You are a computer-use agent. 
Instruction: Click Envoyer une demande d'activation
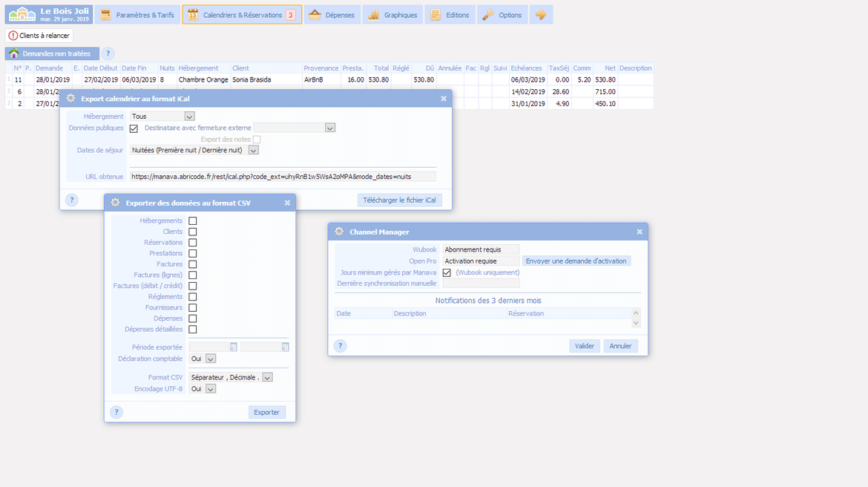tap(576, 261)
